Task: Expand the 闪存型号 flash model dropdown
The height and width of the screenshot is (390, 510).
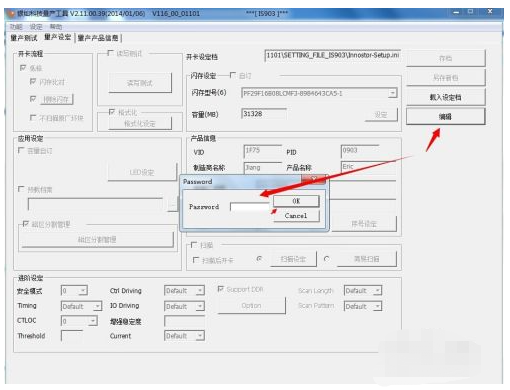Action: pyautogui.click(x=393, y=93)
